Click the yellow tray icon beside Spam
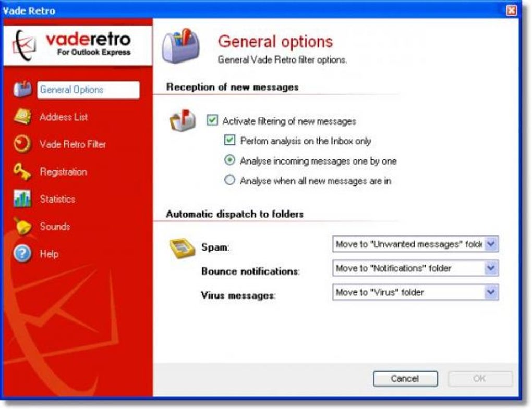This screenshot has width=532, height=410. click(x=182, y=249)
